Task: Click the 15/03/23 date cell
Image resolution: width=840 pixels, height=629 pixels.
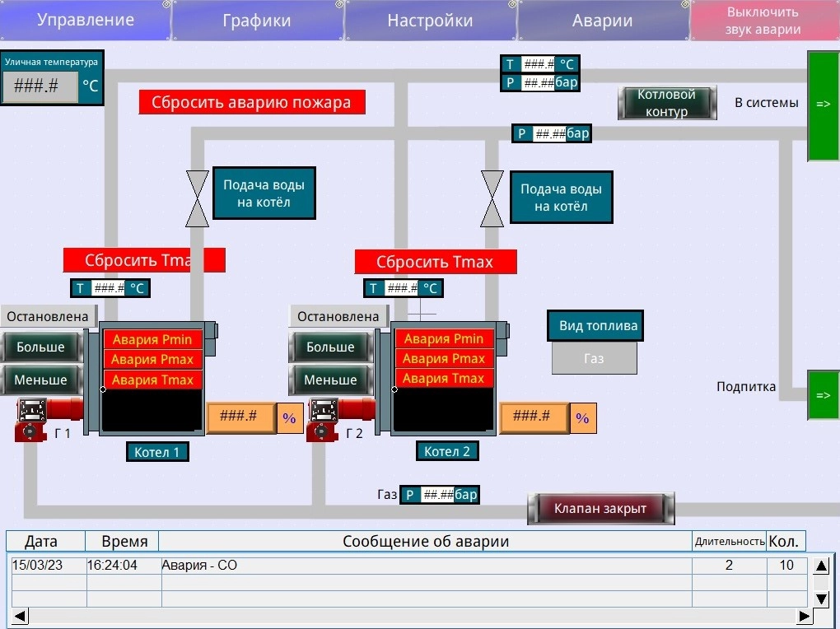Action: [x=49, y=566]
